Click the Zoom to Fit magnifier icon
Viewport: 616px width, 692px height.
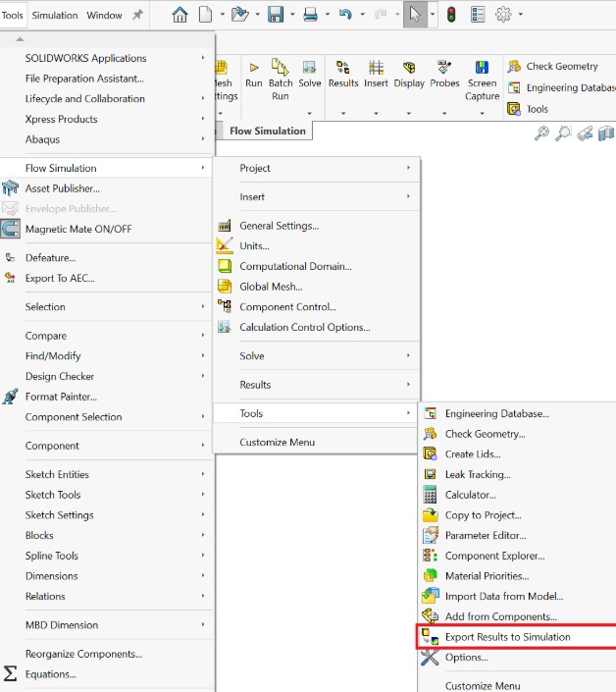tap(541, 133)
